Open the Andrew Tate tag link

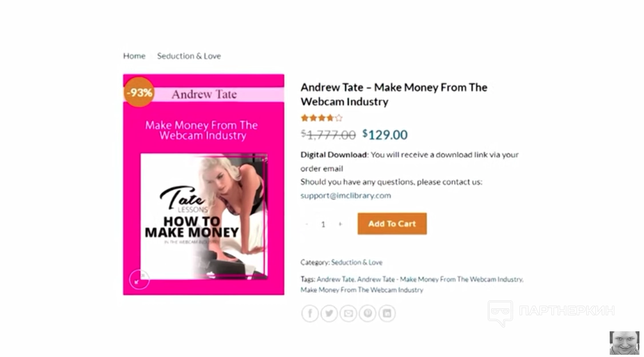pyautogui.click(x=335, y=279)
